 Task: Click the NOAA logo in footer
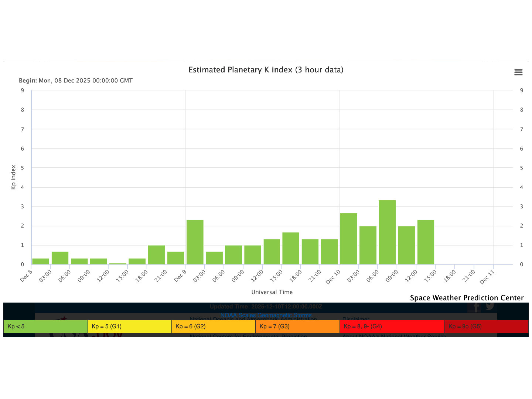(x=85, y=335)
